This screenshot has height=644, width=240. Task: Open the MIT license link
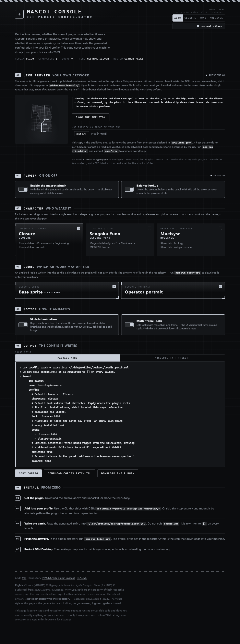pyautogui.click(x=24, y=578)
